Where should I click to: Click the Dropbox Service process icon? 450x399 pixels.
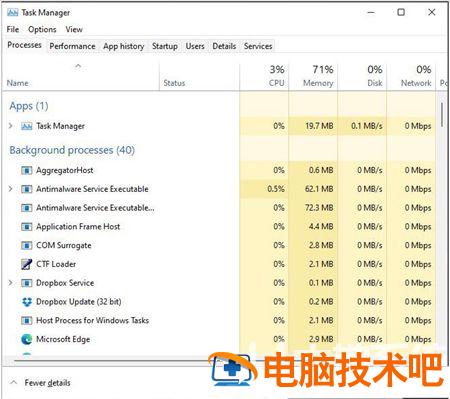point(26,283)
